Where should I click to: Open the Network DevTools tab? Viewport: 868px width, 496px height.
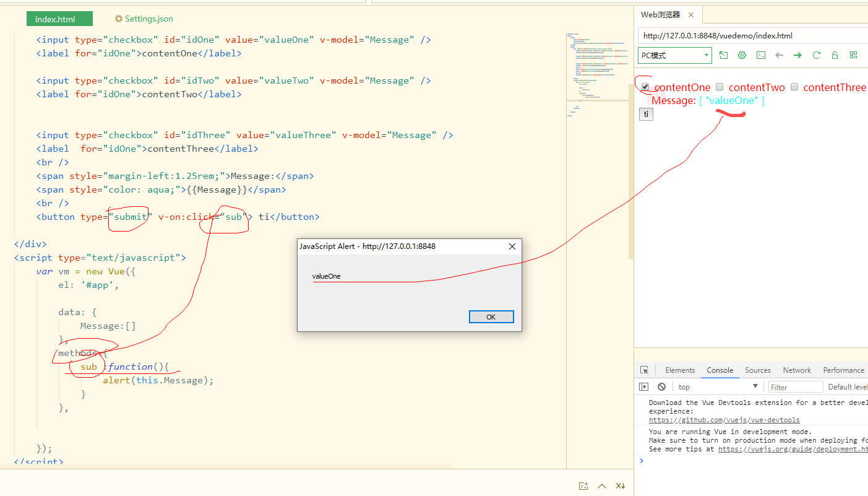(x=797, y=370)
